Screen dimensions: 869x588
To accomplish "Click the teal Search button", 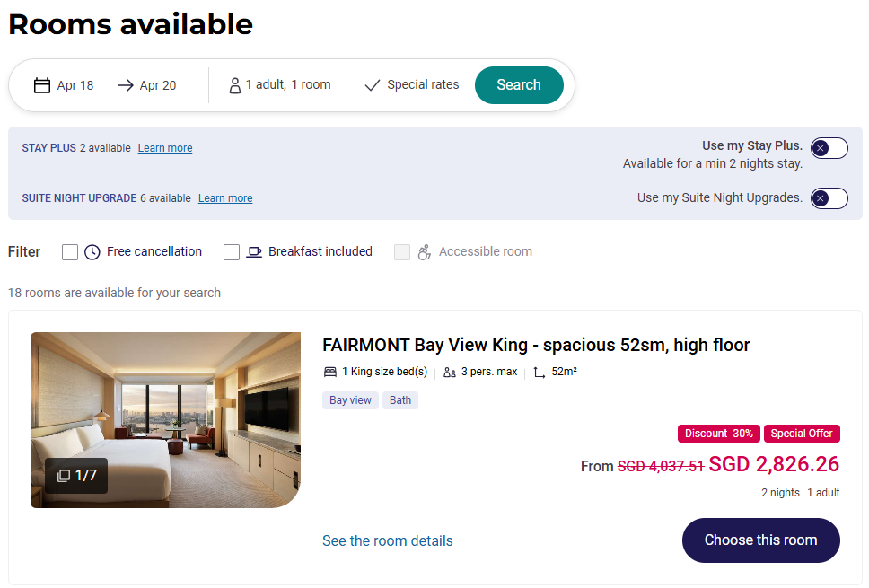I will (519, 84).
